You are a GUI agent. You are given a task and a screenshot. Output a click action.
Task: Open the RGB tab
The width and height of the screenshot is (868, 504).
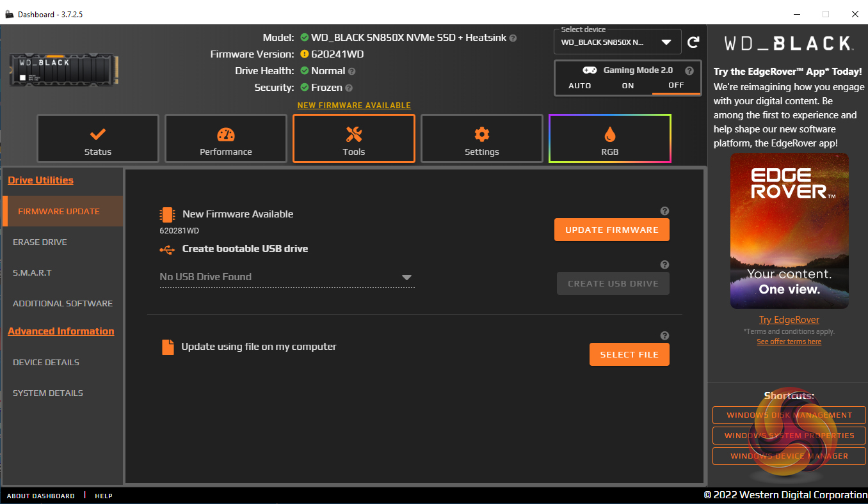coord(610,138)
